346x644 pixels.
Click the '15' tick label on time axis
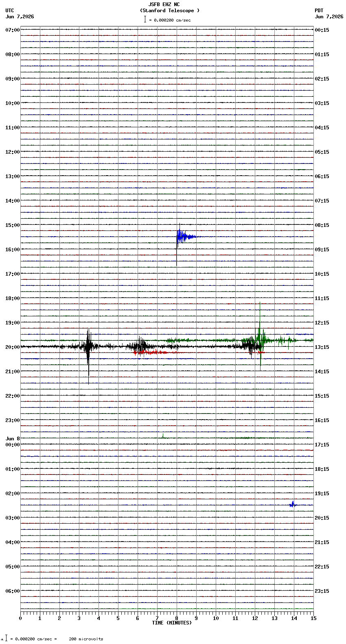(313, 618)
